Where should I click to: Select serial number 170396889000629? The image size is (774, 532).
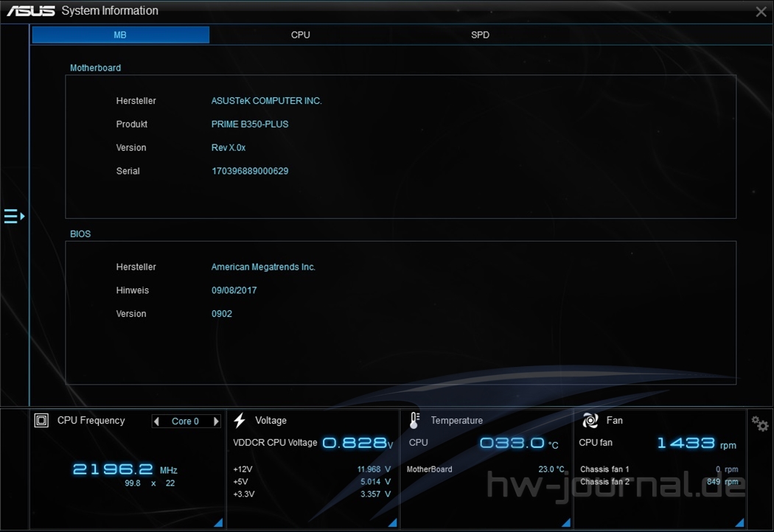(x=250, y=171)
